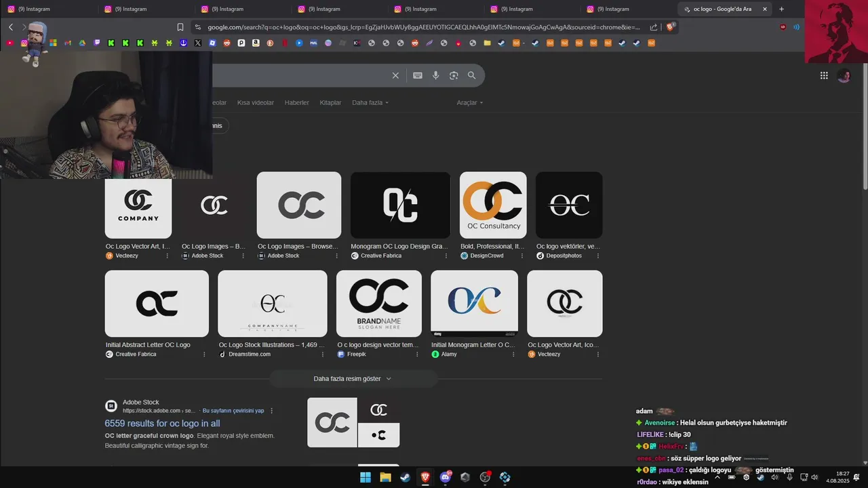The width and height of the screenshot is (868, 488).
Task: Open the Google account avatar menu
Action: pyautogui.click(x=844, y=76)
